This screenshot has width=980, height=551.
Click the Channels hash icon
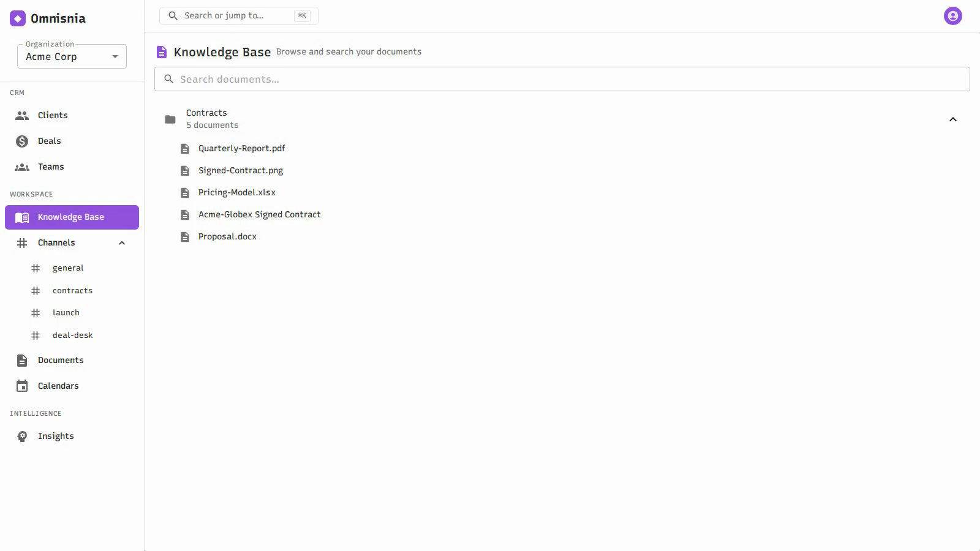[22, 243]
